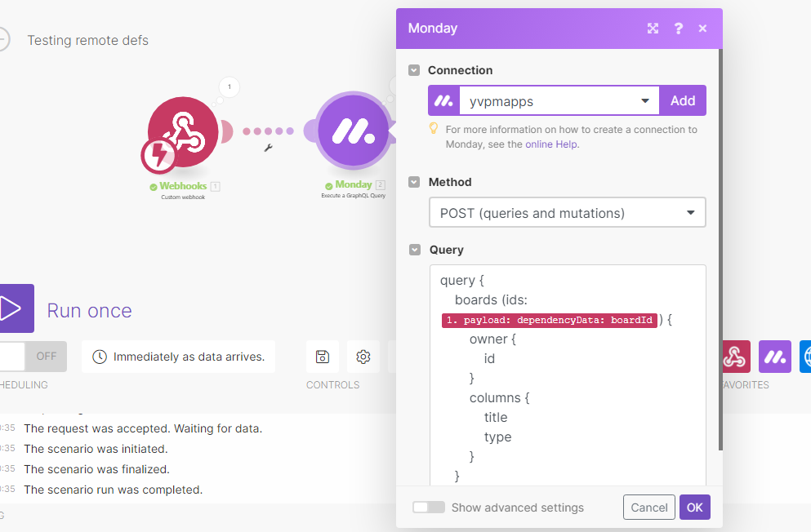Screen dimensions: 811x532
Task: Toggle Show advanced settings switch
Action: click(429, 508)
